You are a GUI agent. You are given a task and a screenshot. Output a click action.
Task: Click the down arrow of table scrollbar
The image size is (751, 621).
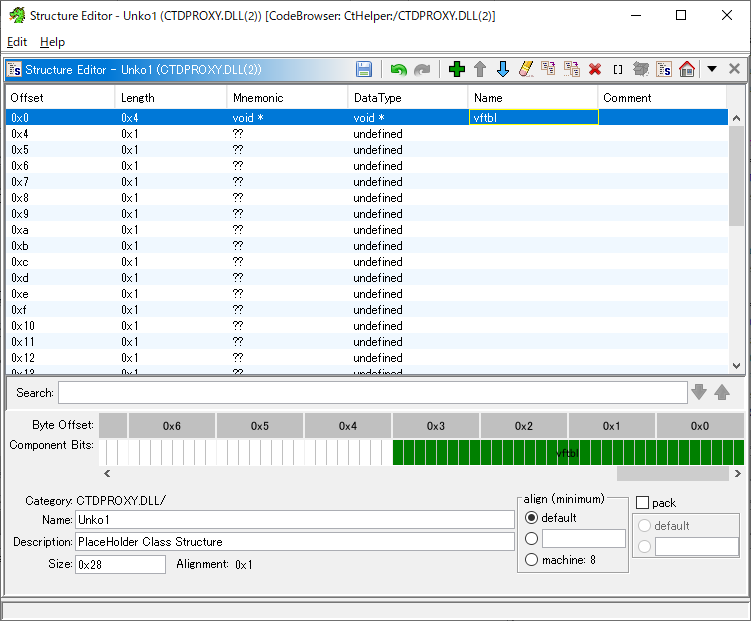(x=737, y=366)
